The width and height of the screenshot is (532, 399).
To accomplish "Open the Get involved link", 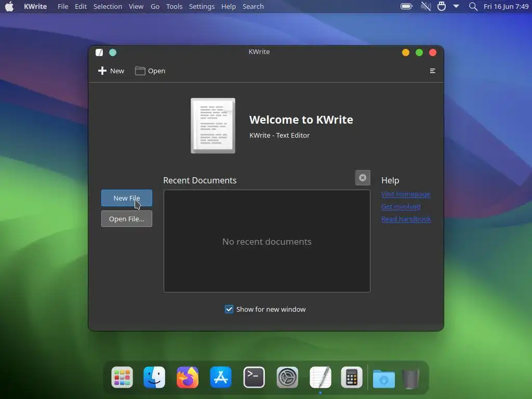I will click(x=401, y=206).
